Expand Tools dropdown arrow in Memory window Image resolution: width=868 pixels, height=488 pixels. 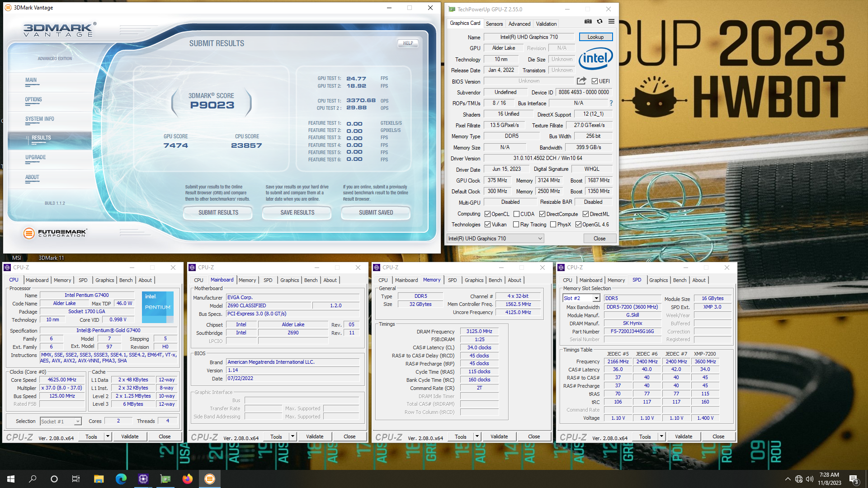pos(477,436)
